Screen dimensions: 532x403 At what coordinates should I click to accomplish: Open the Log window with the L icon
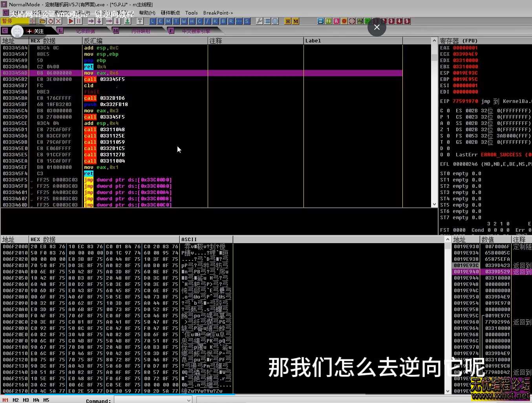click(152, 21)
